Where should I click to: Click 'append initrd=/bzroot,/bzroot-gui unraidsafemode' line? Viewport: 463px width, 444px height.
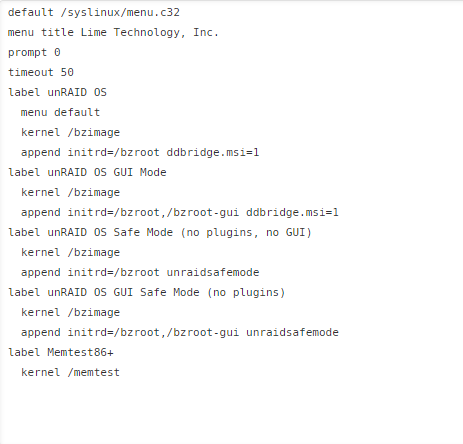click(x=180, y=333)
